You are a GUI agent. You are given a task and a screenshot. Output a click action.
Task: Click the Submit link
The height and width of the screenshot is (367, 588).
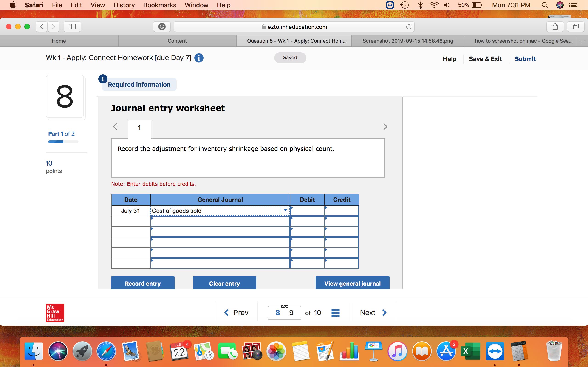pyautogui.click(x=525, y=59)
